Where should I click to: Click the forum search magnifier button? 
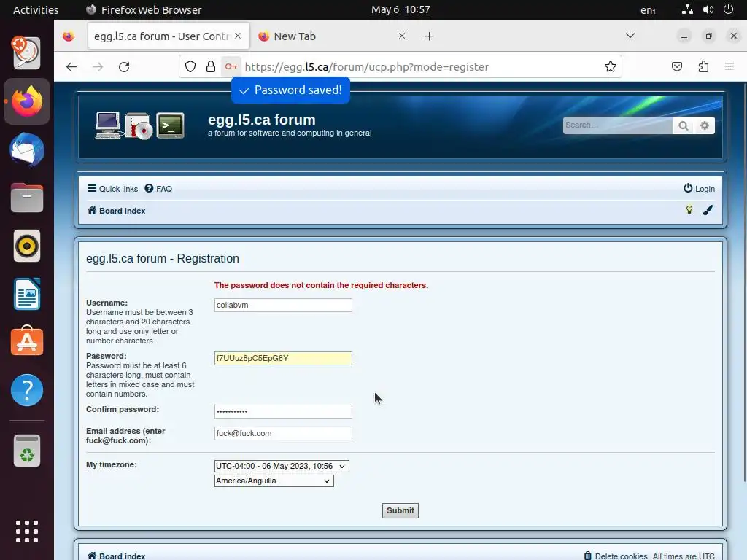[683, 125]
